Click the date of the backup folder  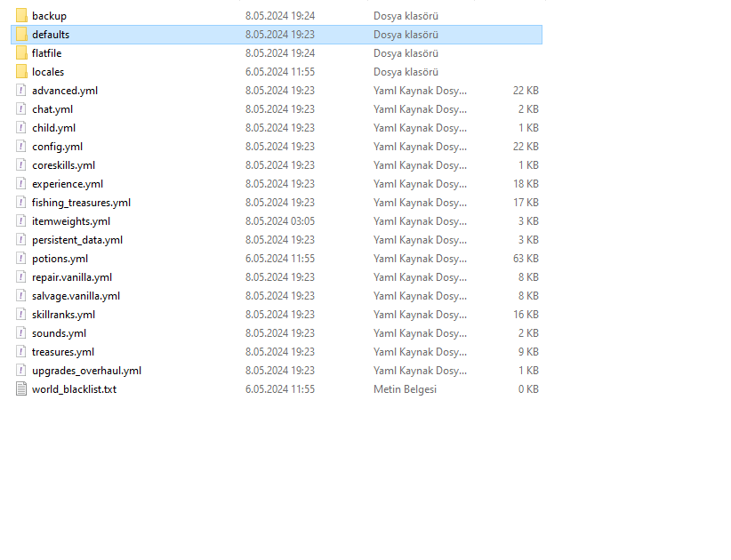coord(280,16)
